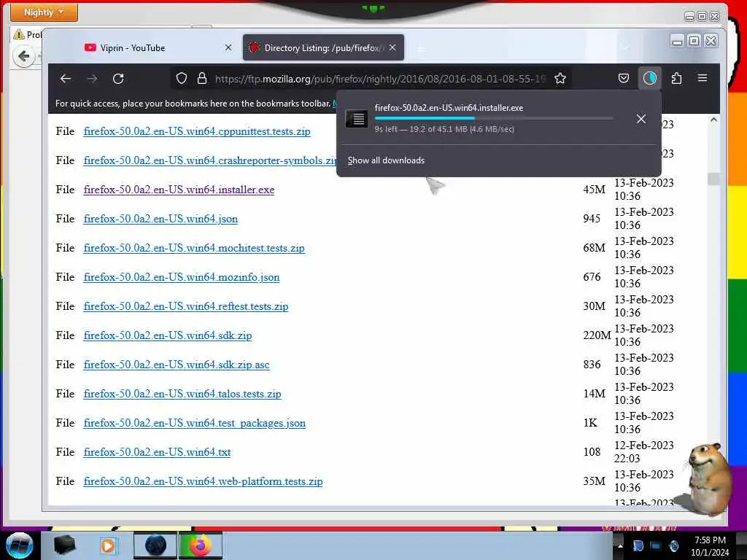
Task: Open the test_packages.json link
Action: [x=194, y=424]
